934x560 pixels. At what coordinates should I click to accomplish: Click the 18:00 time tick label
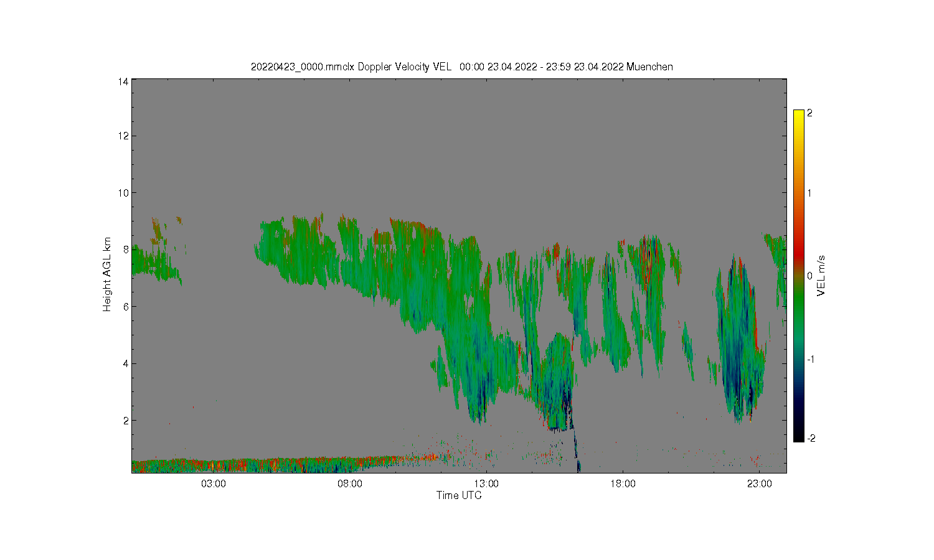point(623,484)
